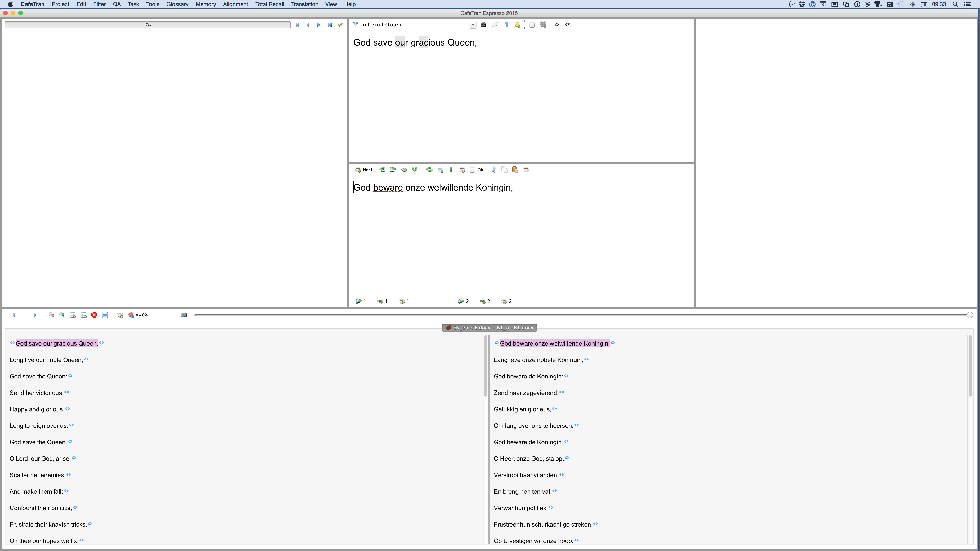Open the 'uit eruit stoten' dropdown arrow

point(473,25)
